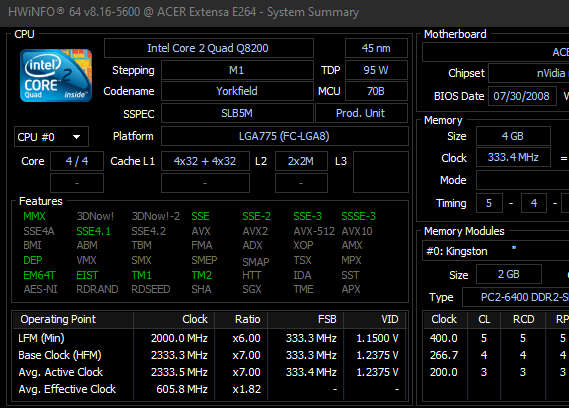Click the 1.1500 V VID value
569x408 pixels.
[377, 338]
